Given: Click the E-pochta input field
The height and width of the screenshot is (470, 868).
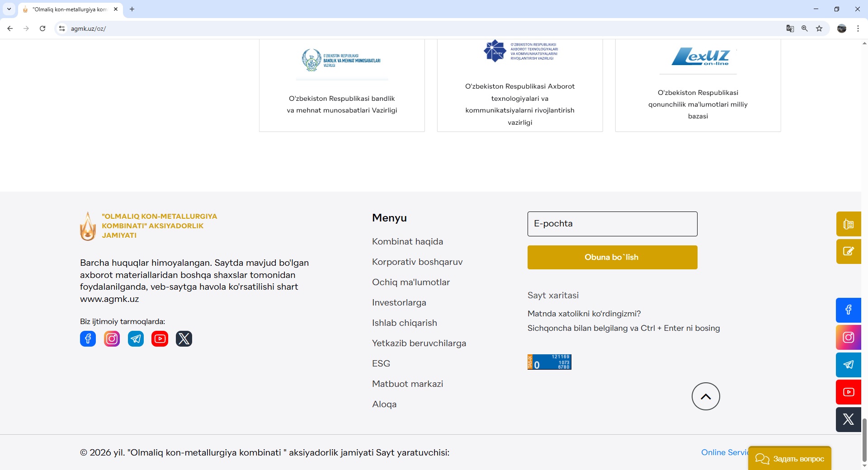Looking at the screenshot, I should click(x=612, y=224).
